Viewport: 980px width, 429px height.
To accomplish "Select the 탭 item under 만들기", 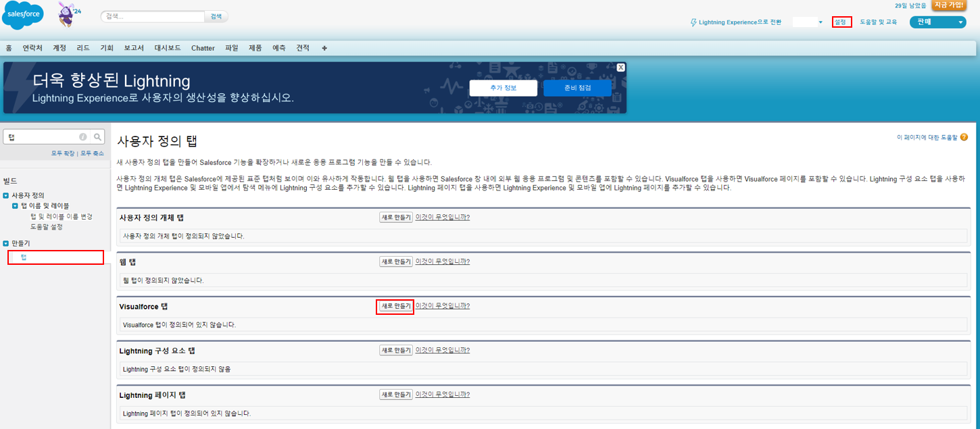I will [24, 257].
